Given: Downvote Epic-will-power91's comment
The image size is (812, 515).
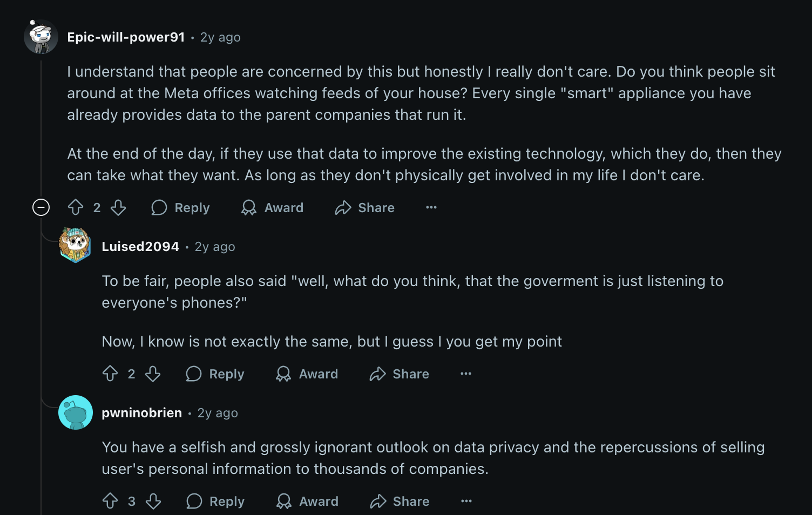Looking at the screenshot, I should click(118, 207).
